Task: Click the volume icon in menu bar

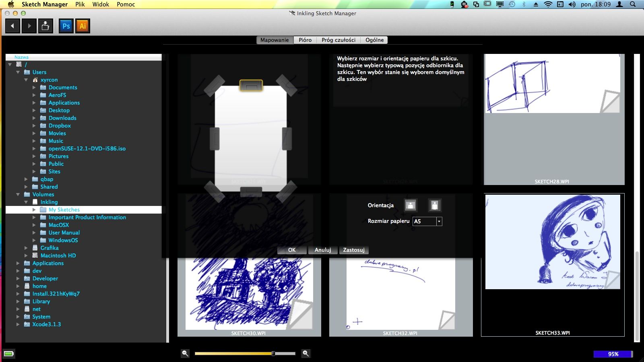Action: coord(572,4)
